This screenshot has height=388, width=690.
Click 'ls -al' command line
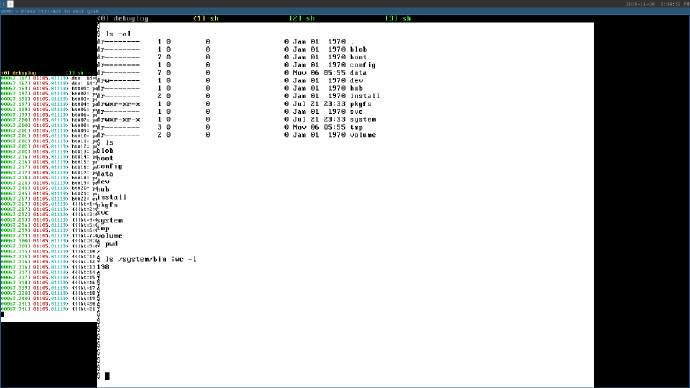pos(118,34)
